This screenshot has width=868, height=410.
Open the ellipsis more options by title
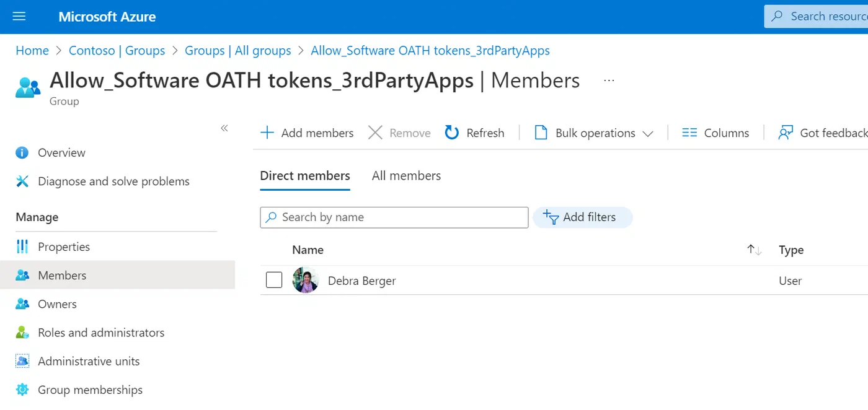pyautogui.click(x=609, y=81)
